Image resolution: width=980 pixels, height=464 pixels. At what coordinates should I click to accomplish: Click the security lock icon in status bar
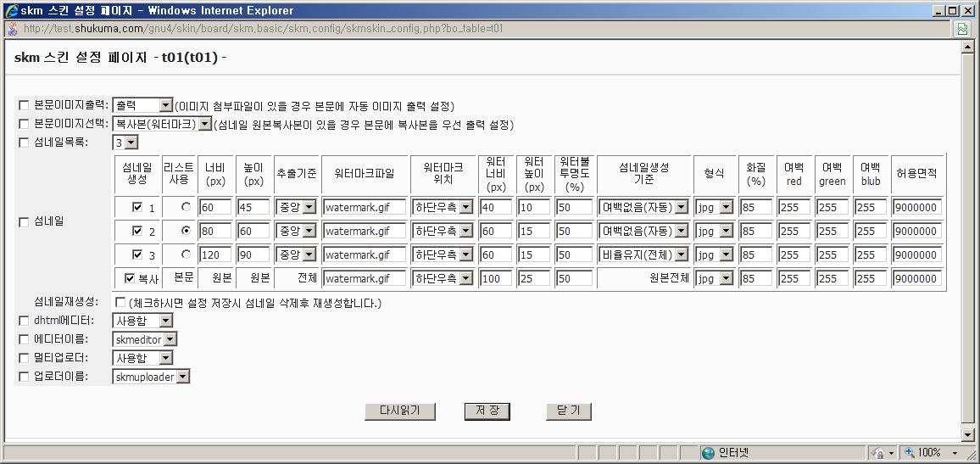tap(879, 453)
